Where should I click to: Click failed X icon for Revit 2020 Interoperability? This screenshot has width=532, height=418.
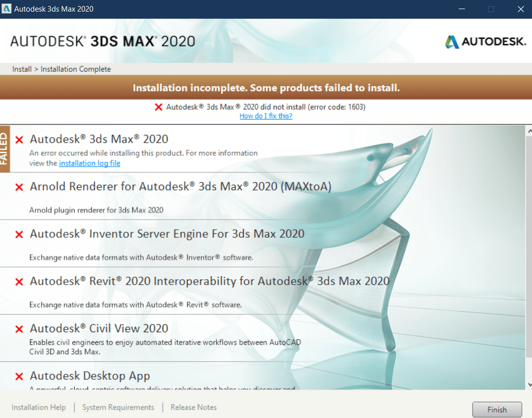pos(19,282)
